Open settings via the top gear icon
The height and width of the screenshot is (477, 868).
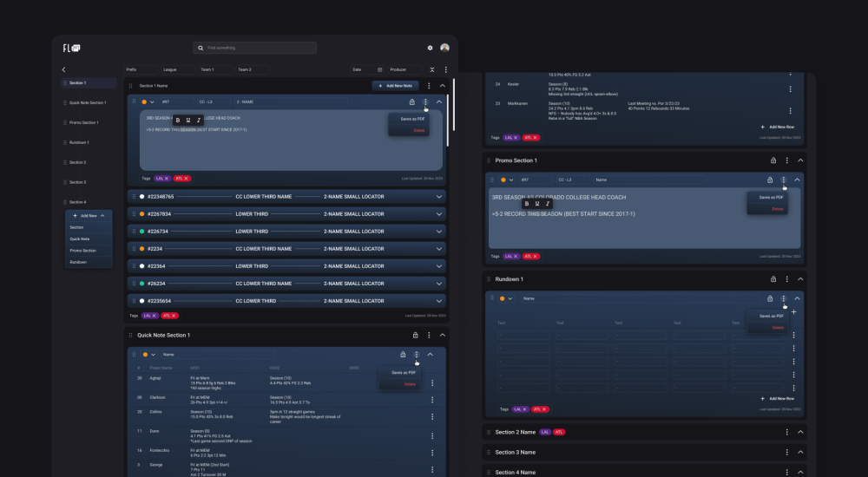430,48
